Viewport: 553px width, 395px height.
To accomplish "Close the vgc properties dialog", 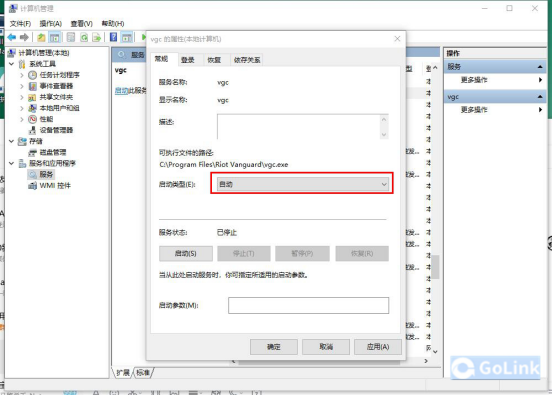I will [397, 39].
